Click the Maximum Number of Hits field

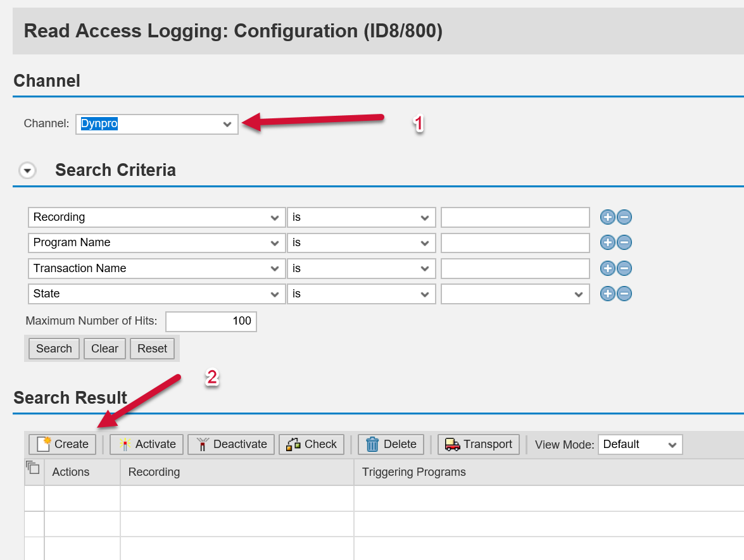pyautogui.click(x=211, y=321)
